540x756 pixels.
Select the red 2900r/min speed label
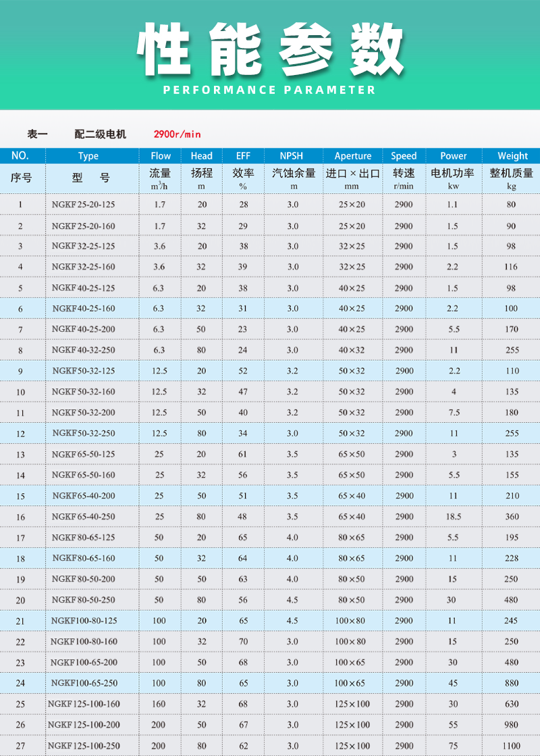178,134
